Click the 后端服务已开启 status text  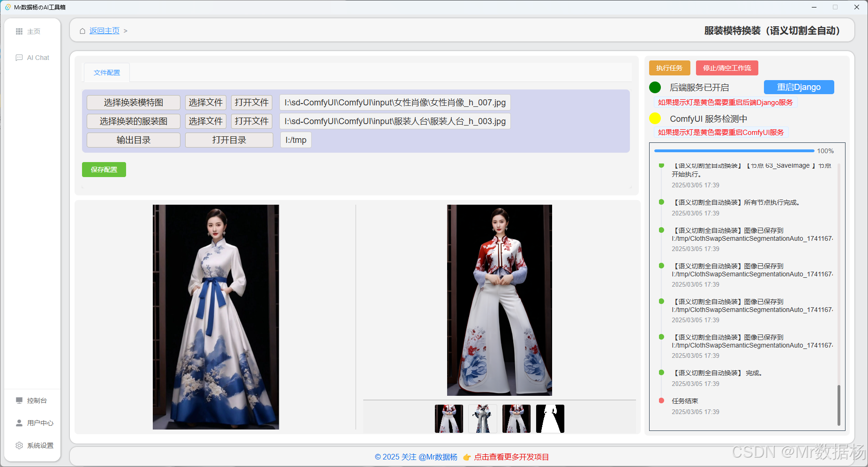click(x=699, y=88)
